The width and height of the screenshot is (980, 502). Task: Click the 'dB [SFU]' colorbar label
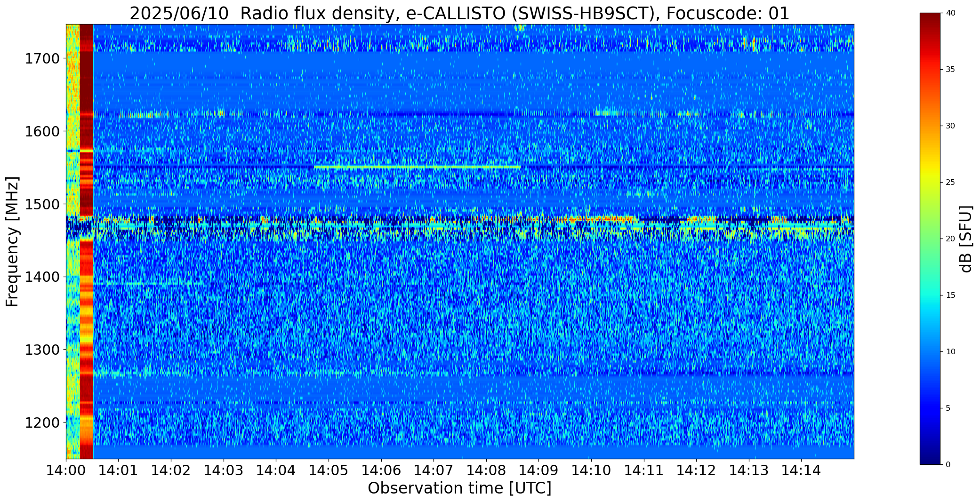[x=966, y=239]
